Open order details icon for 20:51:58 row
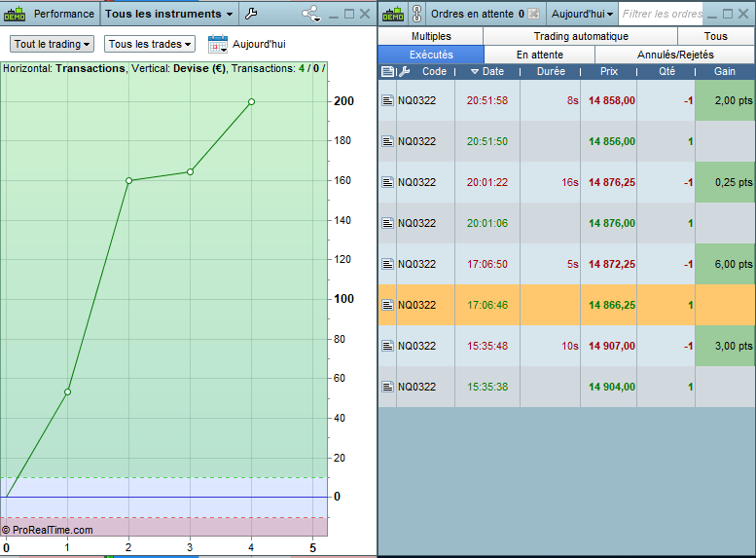The height and width of the screenshot is (558, 756). tap(387, 100)
